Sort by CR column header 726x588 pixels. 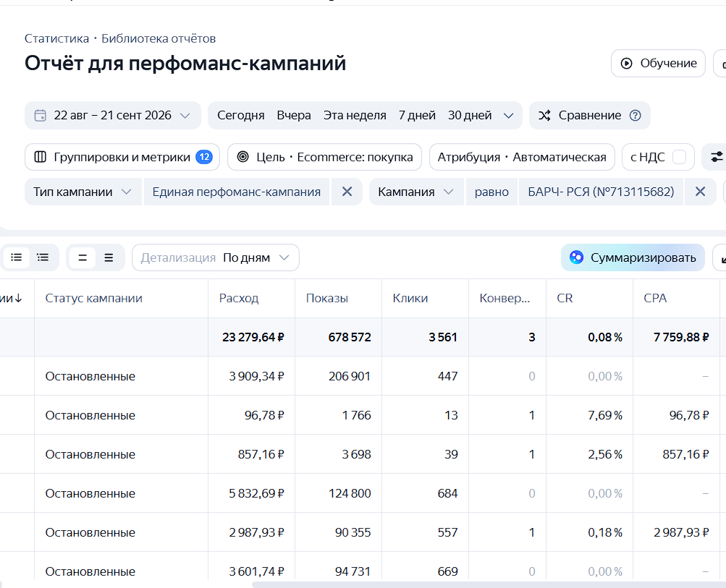565,299
